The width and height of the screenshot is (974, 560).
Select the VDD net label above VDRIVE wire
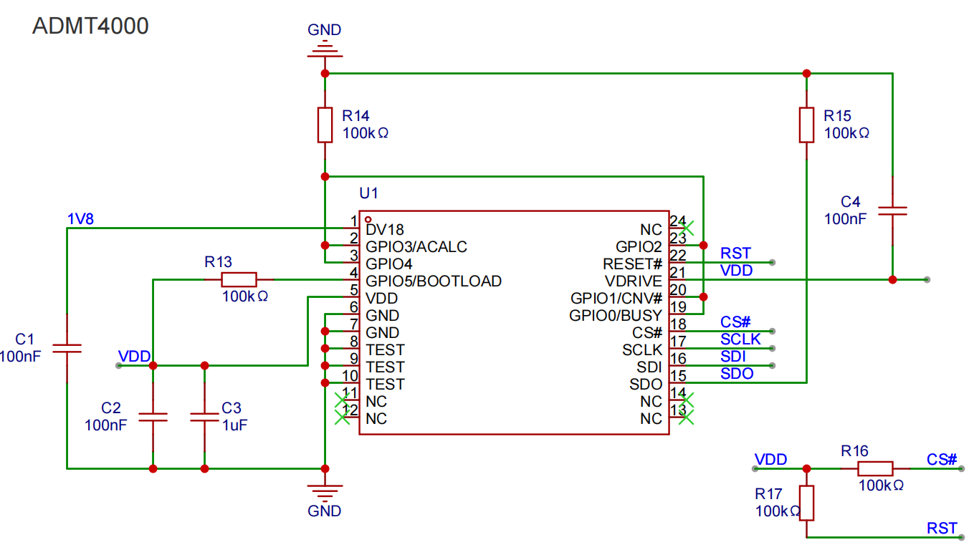tap(737, 270)
